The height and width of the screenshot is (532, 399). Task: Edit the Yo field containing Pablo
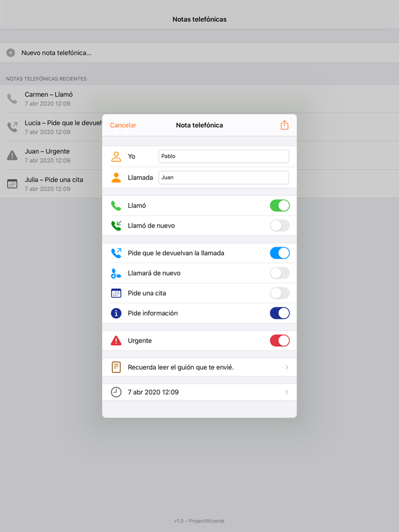(223, 157)
